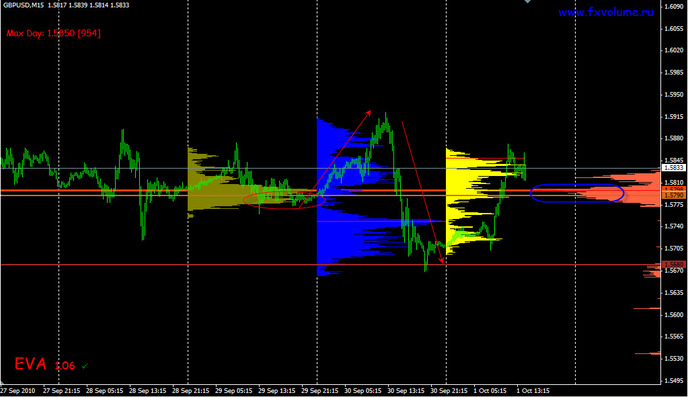
Task: Click the blue ellipse annotation
Action: (x=577, y=193)
